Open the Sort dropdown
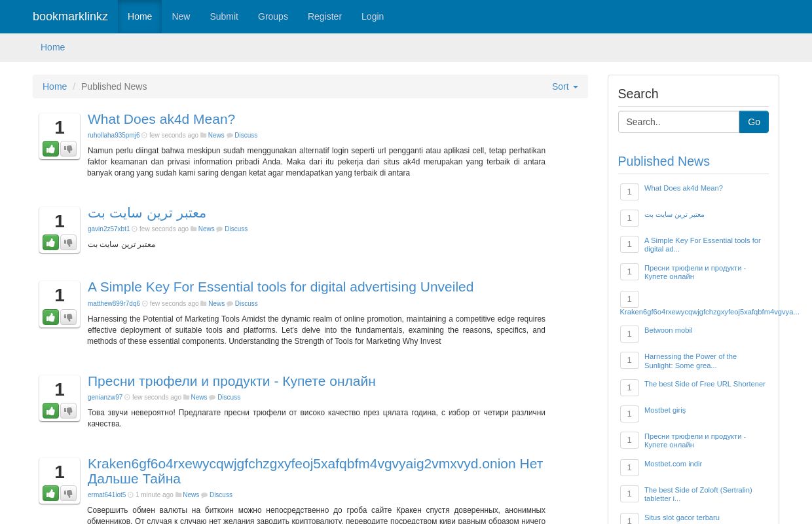The height and width of the screenshot is (524, 812). (564, 86)
